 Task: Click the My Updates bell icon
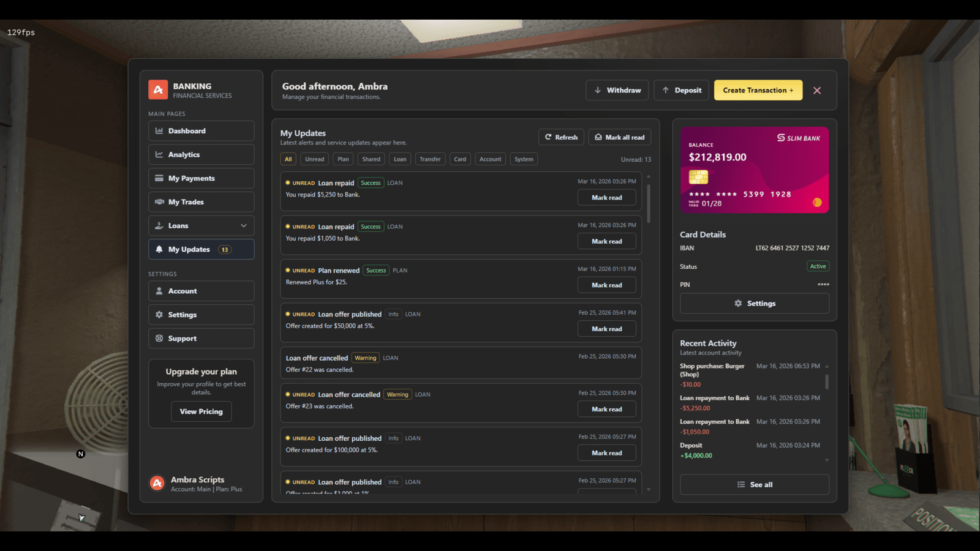(x=159, y=249)
